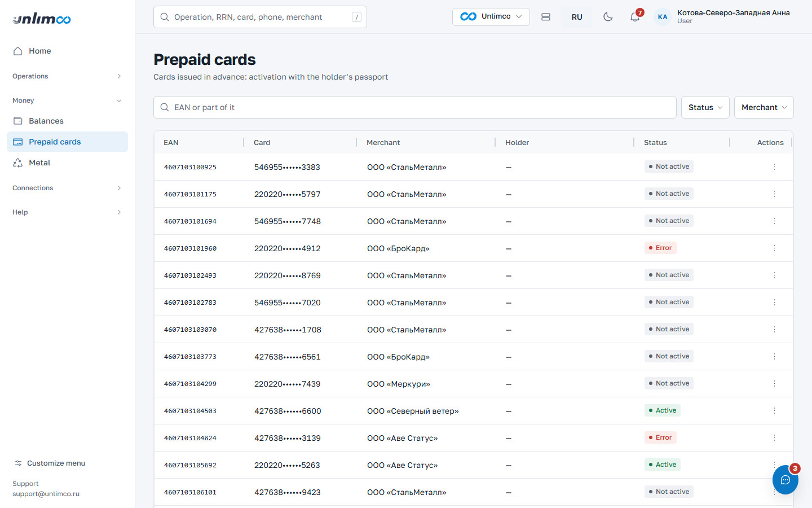Screen dimensions: 812x508
Task: Click card number 427638••••••1708
Action: 288,330
